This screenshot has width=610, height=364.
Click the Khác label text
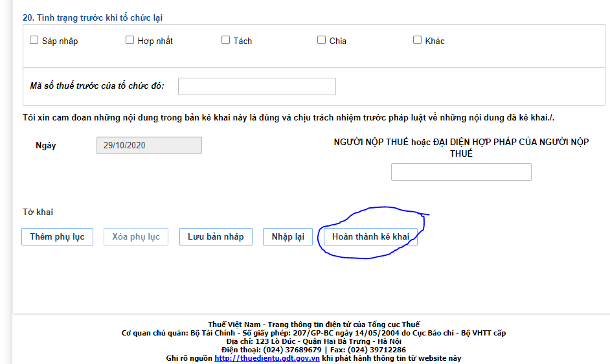click(435, 41)
